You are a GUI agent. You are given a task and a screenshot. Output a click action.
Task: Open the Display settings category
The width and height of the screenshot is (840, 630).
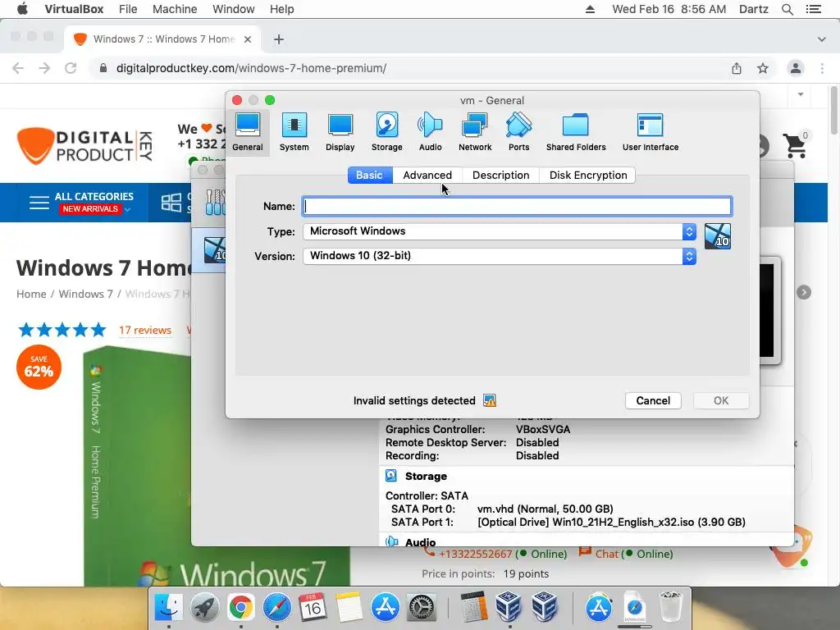pyautogui.click(x=340, y=132)
